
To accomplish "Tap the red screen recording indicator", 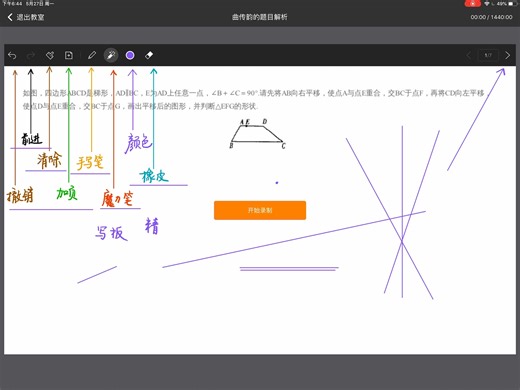I will [x=472, y=3].
